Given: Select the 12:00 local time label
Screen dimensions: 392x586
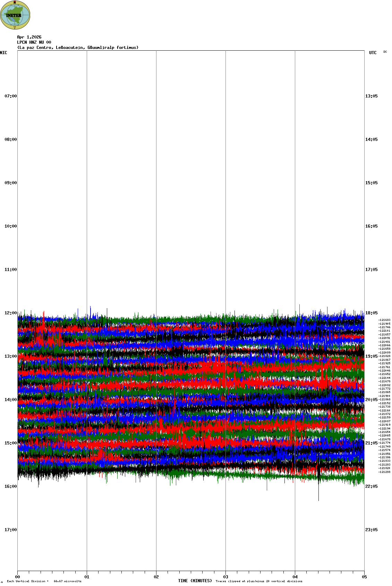Looking at the screenshot, I should pyautogui.click(x=10, y=313).
